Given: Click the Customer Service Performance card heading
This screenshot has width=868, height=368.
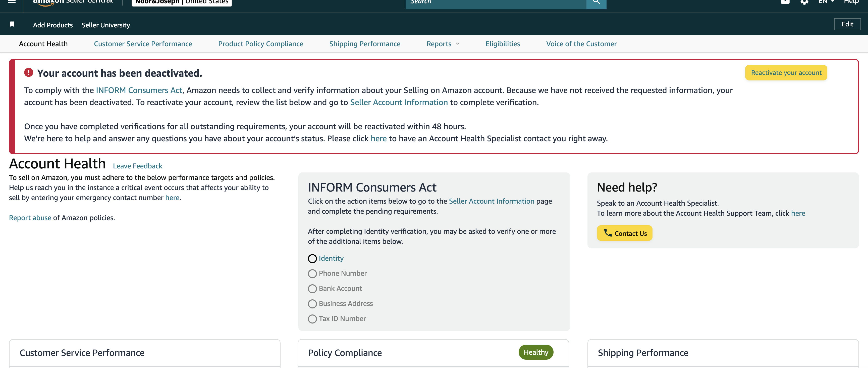Looking at the screenshot, I should [82, 353].
